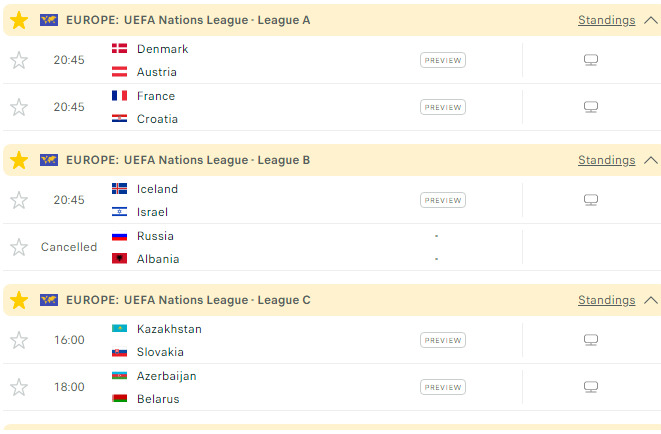Click TV broadcast icon for Denmark vs Austria
The width and height of the screenshot is (661, 434).
pyautogui.click(x=591, y=60)
